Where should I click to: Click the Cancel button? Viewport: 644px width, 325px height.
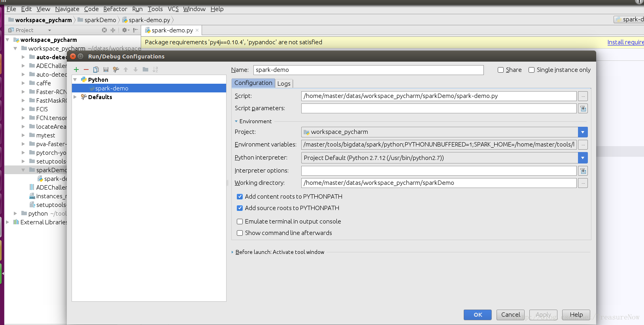510,315
